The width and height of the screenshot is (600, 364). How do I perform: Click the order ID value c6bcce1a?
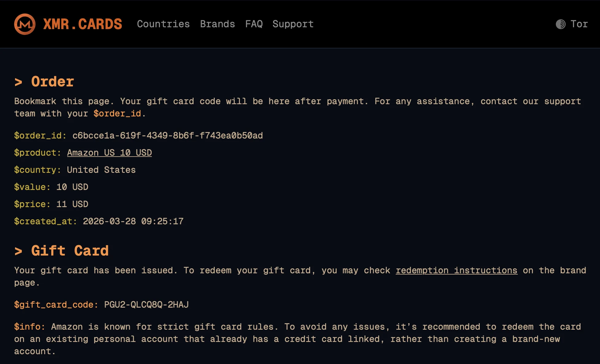tap(167, 135)
